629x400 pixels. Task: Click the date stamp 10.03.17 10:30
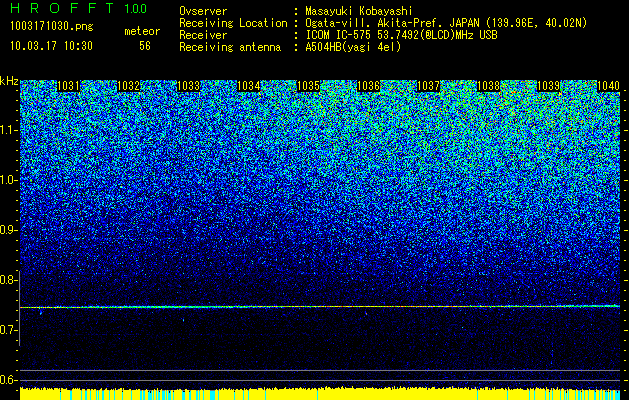51,46
